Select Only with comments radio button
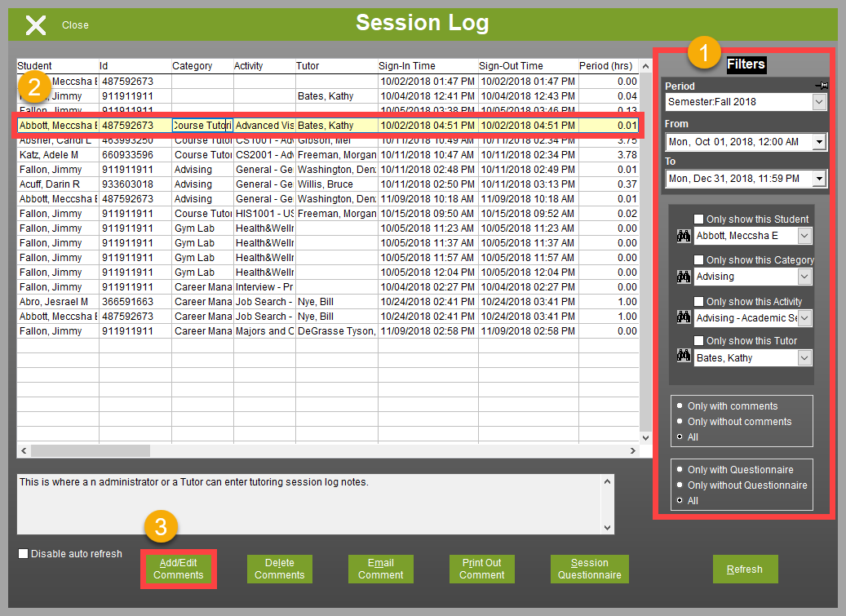846x616 pixels. pos(680,406)
